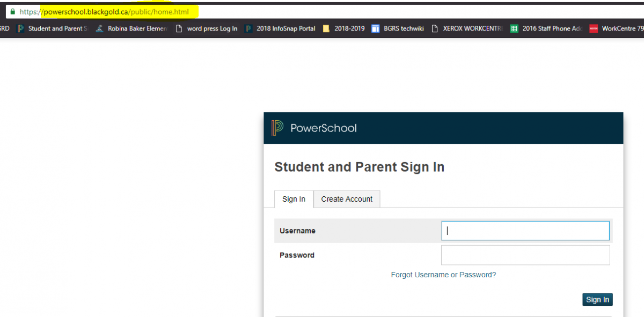This screenshot has width=644, height=317.
Task: Open the Robina Baker Elementary bookmark icon
Action: [x=99, y=28]
